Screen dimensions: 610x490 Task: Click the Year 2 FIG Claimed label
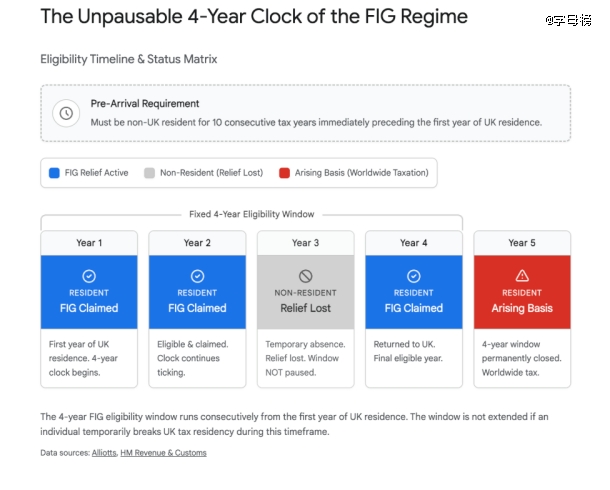point(197,308)
